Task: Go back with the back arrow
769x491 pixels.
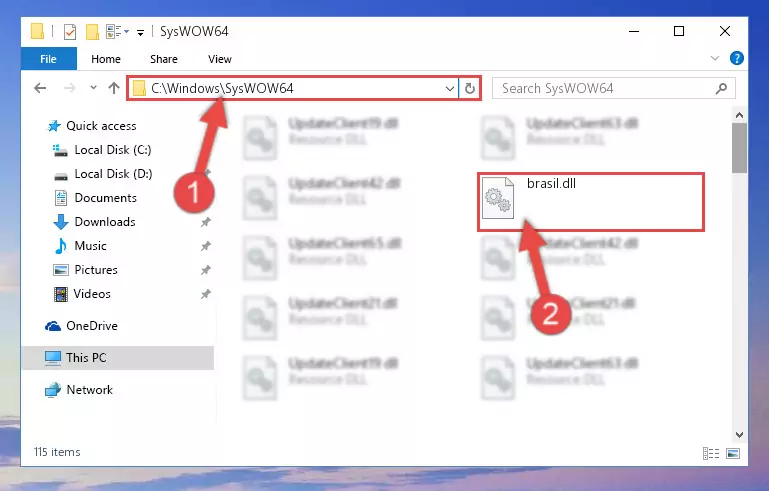Action: pos(40,88)
